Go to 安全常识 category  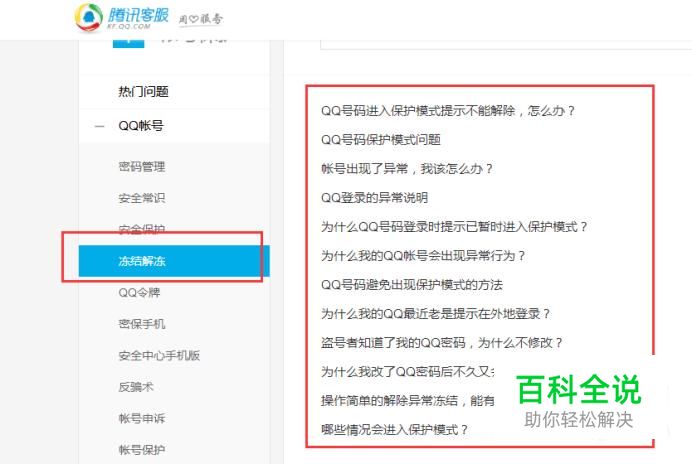point(142,198)
